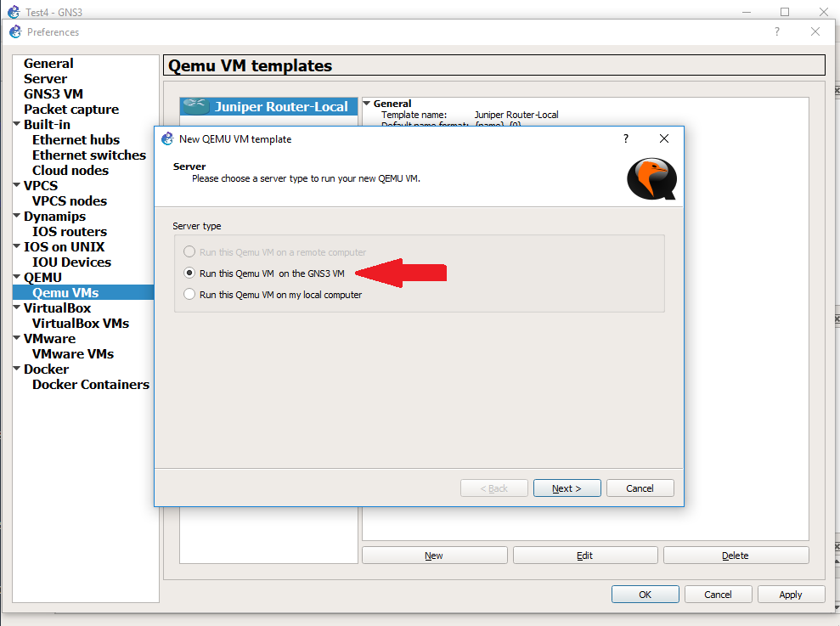Open VirtualBox VMs preferences
The image size is (840, 626).
(81, 323)
